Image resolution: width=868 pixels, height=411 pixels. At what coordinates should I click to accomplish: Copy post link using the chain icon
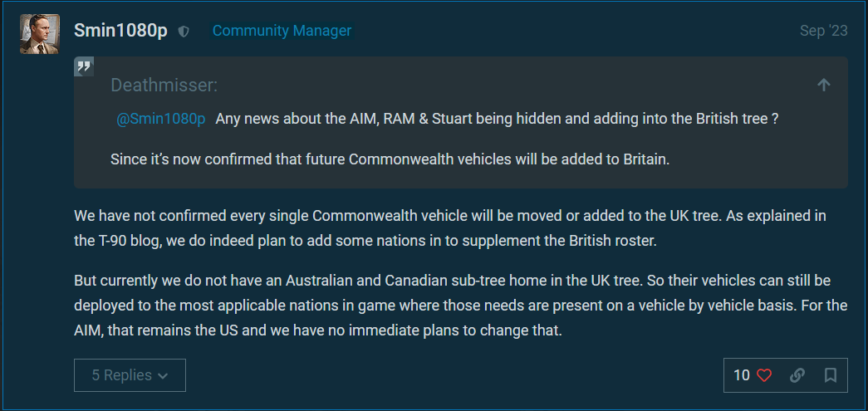click(797, 375)
